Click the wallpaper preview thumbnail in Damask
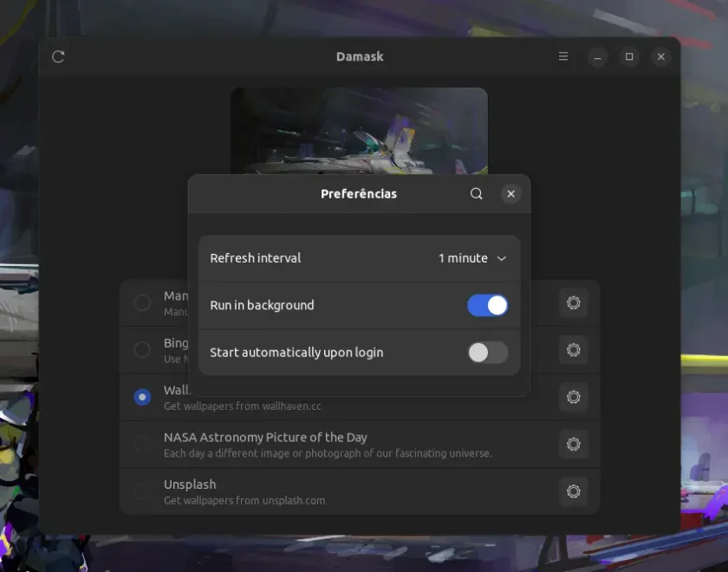The image size is (728, 572). [x=360, y=131]
